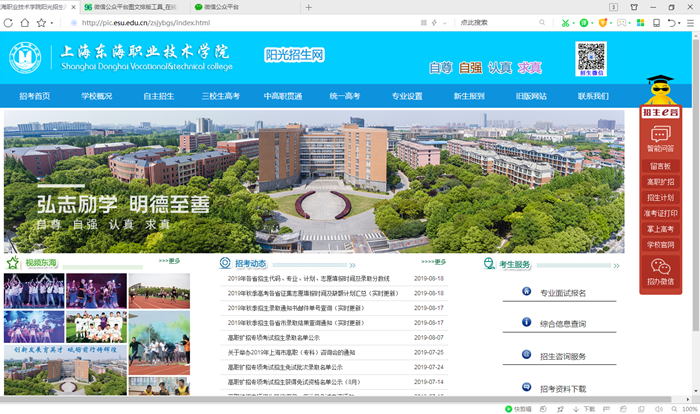Screen dimensions: 700x414
Task: Switch to 微信公众平台图文排版工具 tab
Action: tap(134, 7)
